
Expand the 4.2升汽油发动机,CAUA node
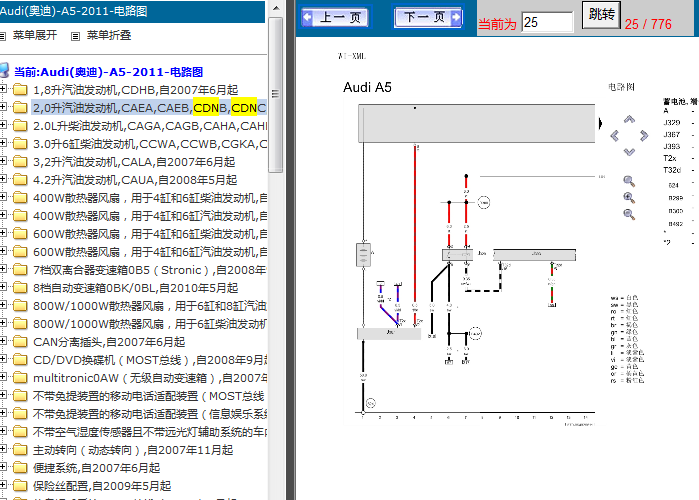tap(3, 179)
